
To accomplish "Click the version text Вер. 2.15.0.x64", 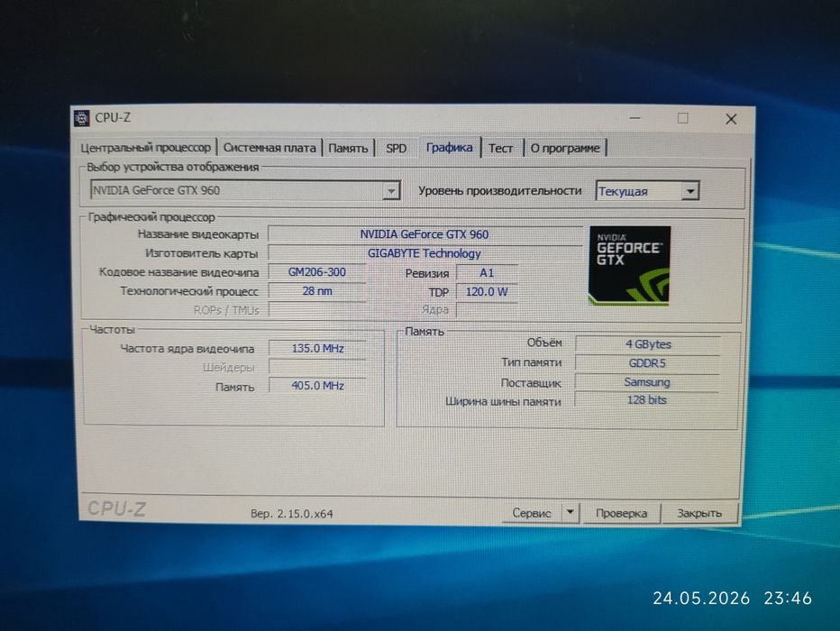I will [x=292, y=514].
